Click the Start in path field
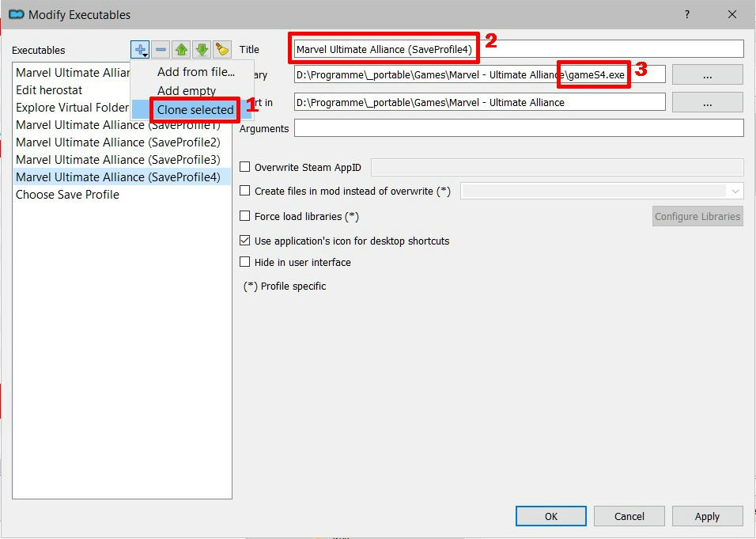 click(480, 102)
